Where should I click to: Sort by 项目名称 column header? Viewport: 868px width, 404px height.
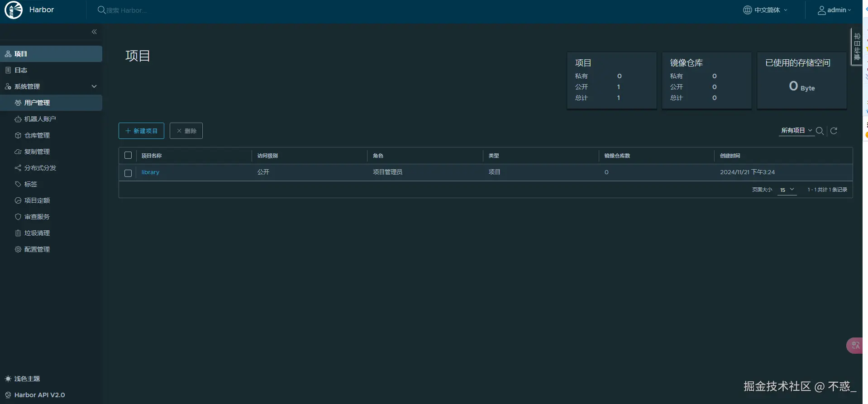152,156
